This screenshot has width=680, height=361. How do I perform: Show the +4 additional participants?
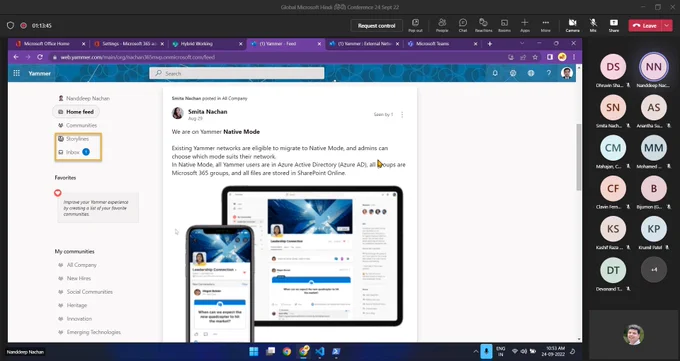654,269
